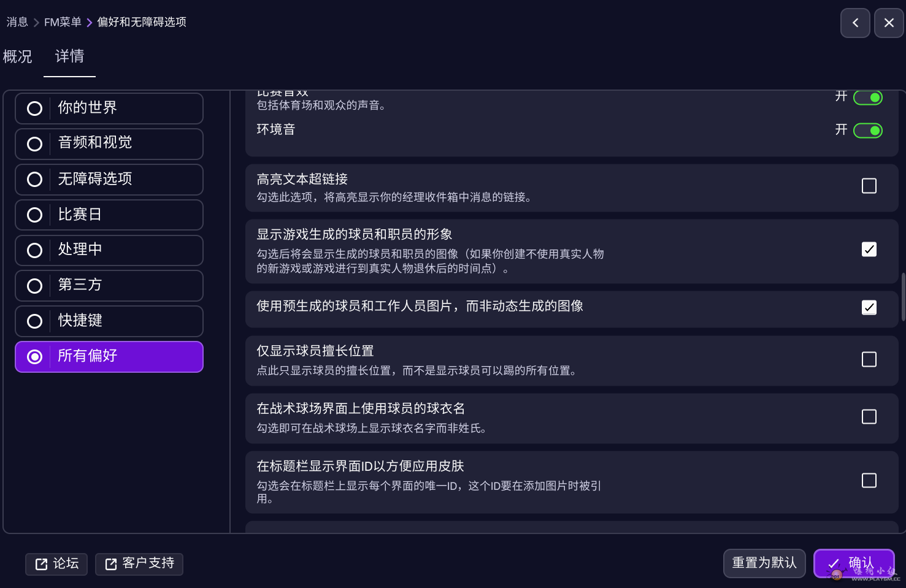The width and height of the screenshot is (906, 588).
Task: Uncheck 显示游戏生成的球员和职员的形象
Action: (869, 249)
